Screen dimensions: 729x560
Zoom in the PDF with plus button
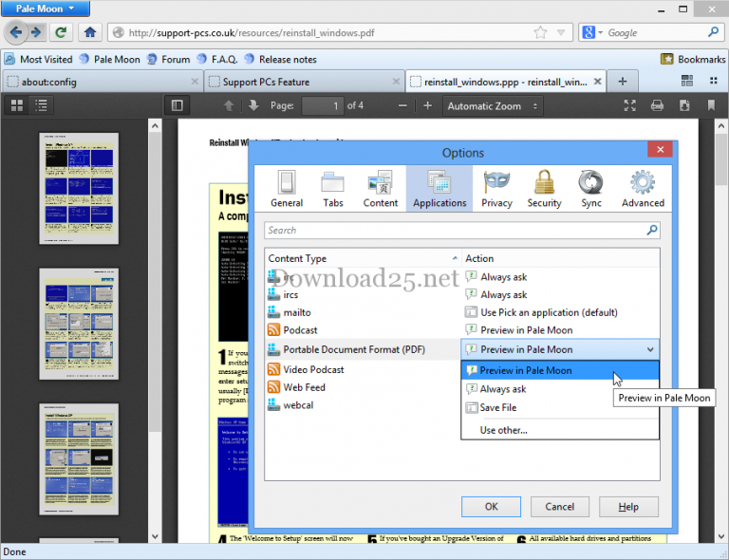tap(428, 106)
